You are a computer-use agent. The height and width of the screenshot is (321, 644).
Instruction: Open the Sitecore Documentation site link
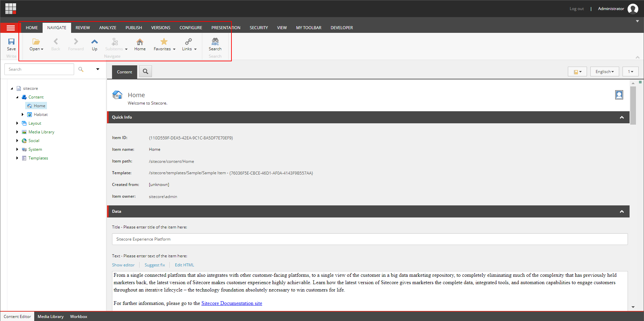(232, 303)
